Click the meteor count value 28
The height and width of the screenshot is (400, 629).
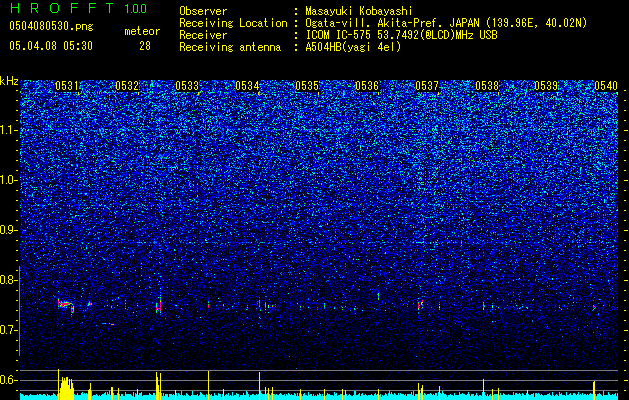point(145,46)
